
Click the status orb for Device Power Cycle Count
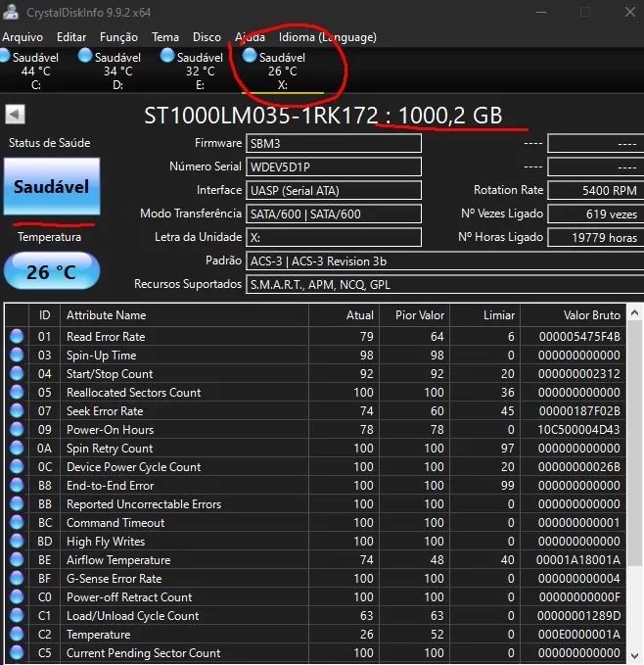17,466
